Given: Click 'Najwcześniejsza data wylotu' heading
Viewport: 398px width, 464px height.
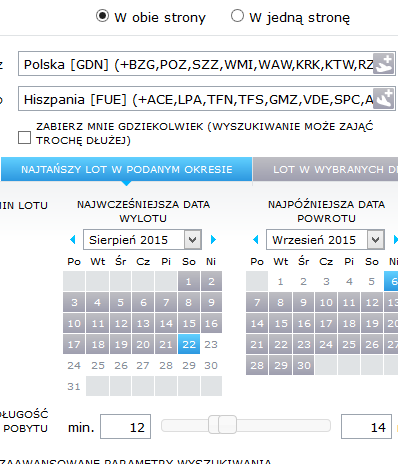Looking at the screenshot, I should click(143, 211).
